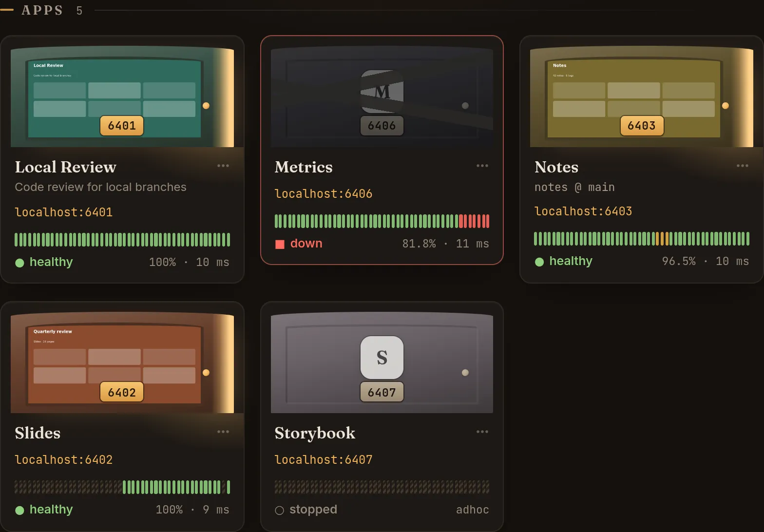Open the Notes door preview thumbnail
764x532 pixels.
pos(642,96)
